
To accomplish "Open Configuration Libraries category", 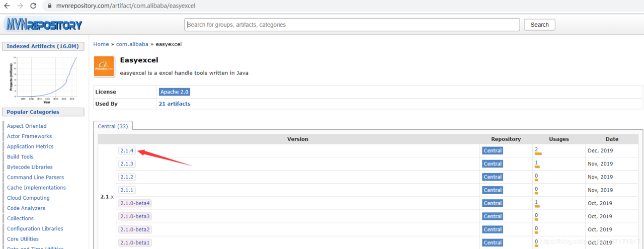I will 35,228.
